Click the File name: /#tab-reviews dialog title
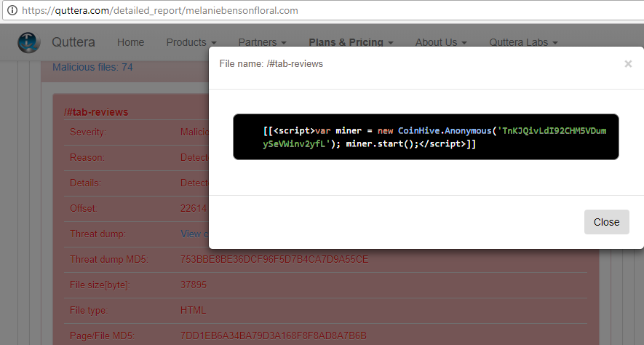 point(271,63)
